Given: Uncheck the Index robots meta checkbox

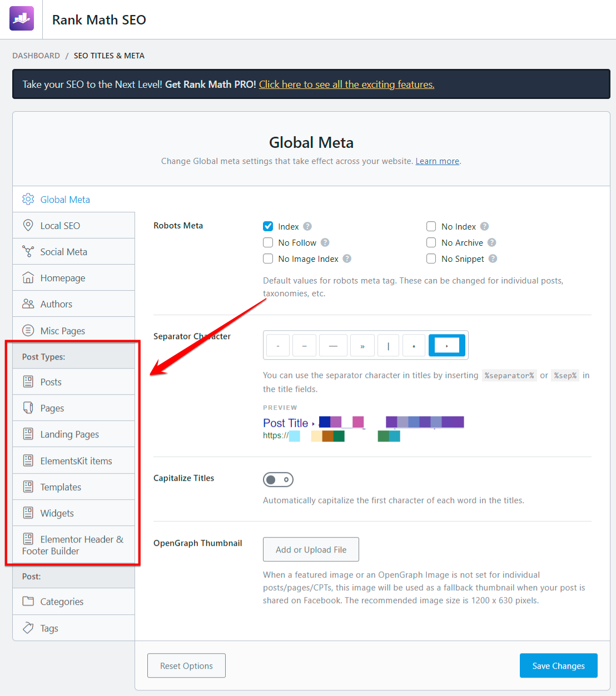Looking at the screenshot, I should [x=268, y=226].
